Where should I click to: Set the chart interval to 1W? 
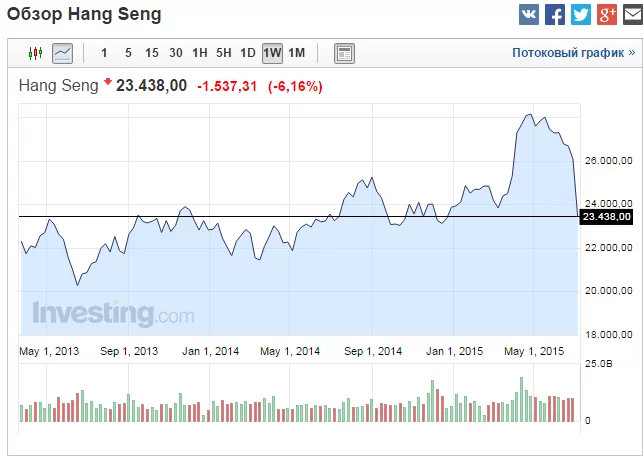pos(272,52)
